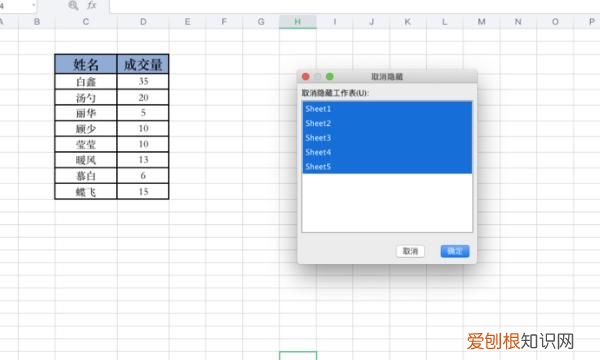
Task: Click the cell containing 汤勺
Action: coord(86,98)
